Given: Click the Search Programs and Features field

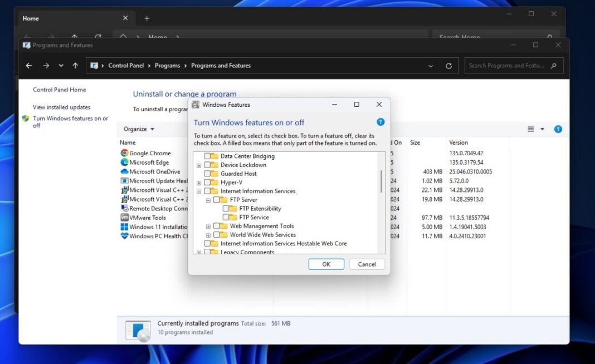Looking at the screenshot, I should [x=513, y=65].
